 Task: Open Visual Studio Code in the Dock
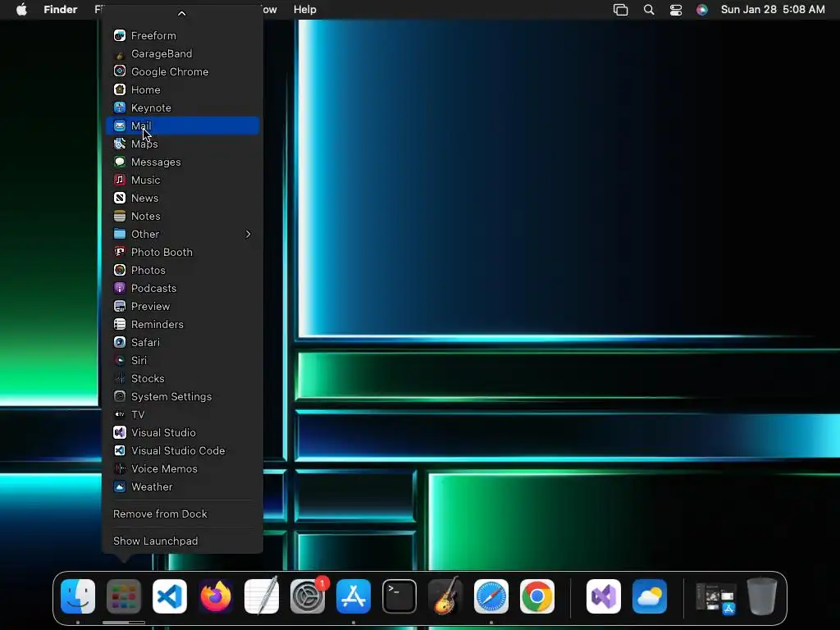[170, 596]
